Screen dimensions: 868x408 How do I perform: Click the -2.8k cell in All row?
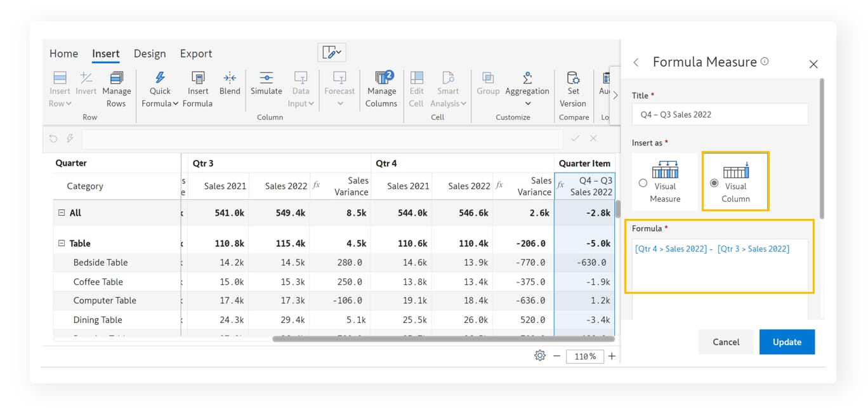coord(584,213)
